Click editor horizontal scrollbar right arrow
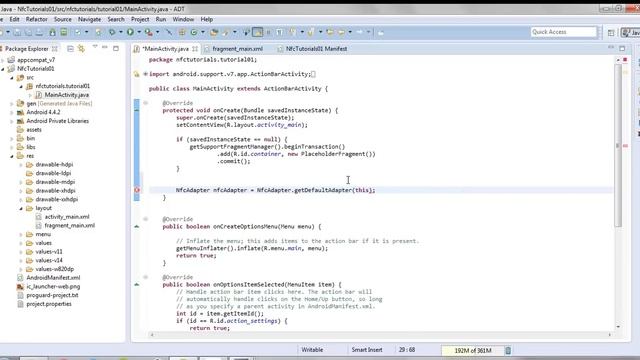The image size is (640, 360). coord(610,335)
